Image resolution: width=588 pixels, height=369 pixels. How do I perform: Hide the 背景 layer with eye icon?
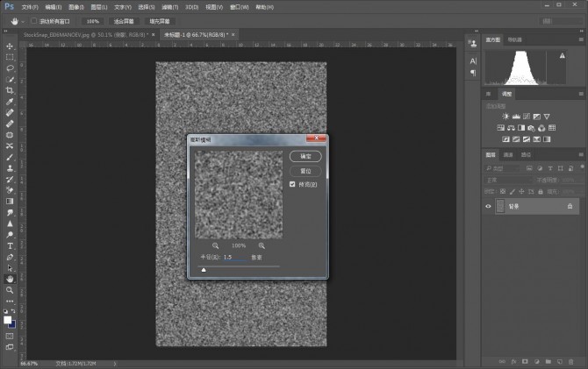[x=489, y=206]
